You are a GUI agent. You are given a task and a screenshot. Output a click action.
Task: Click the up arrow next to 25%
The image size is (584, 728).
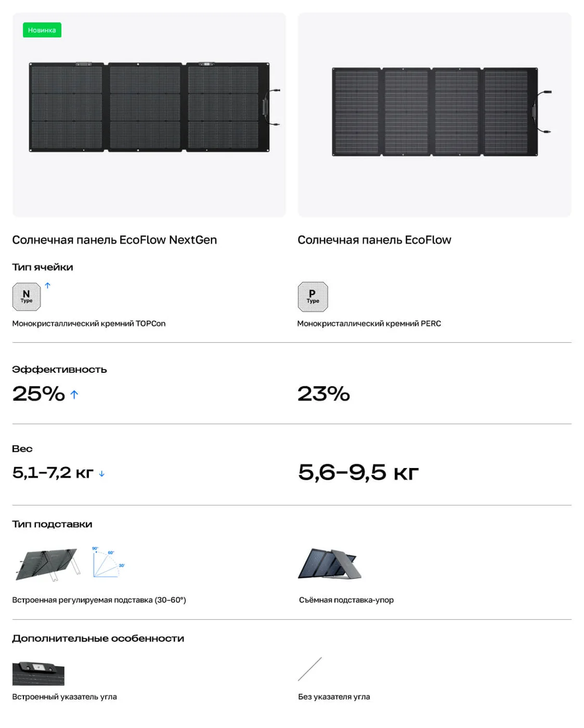pos(74,395)
